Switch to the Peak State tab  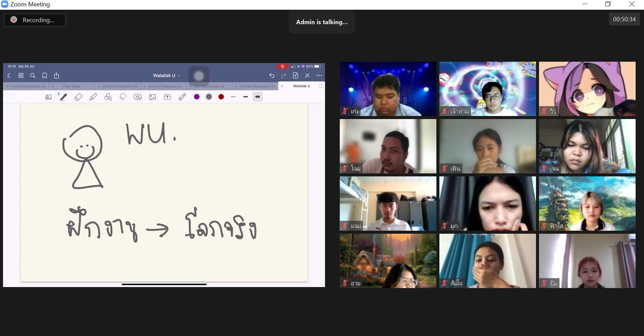click(x=71, y=86)
